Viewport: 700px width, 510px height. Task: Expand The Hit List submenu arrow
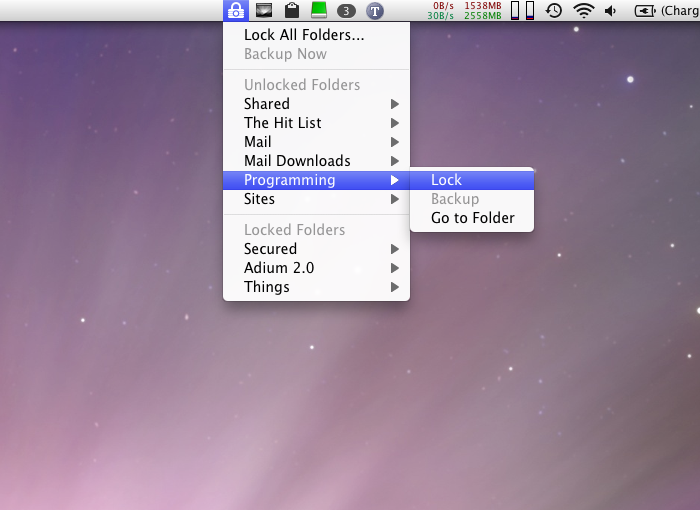pyautogui.click(x=395, y=123)
